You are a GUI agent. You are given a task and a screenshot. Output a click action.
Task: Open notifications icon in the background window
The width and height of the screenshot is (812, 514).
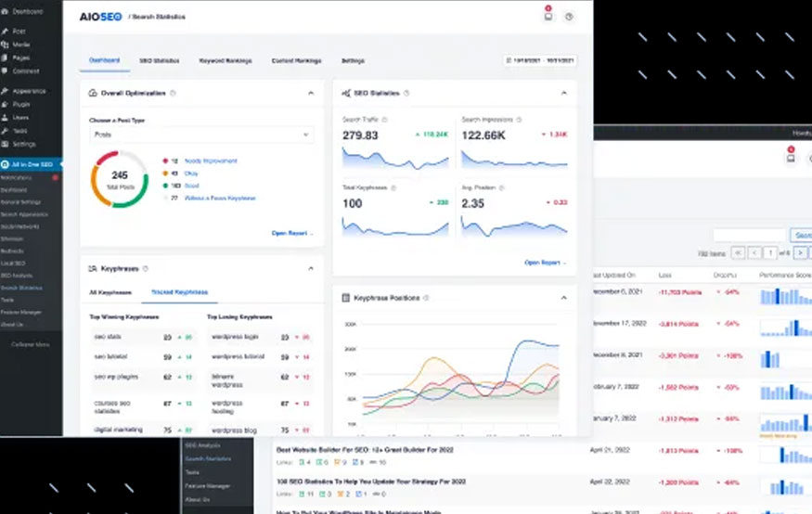pyautogui.click(x=791, y=158)
